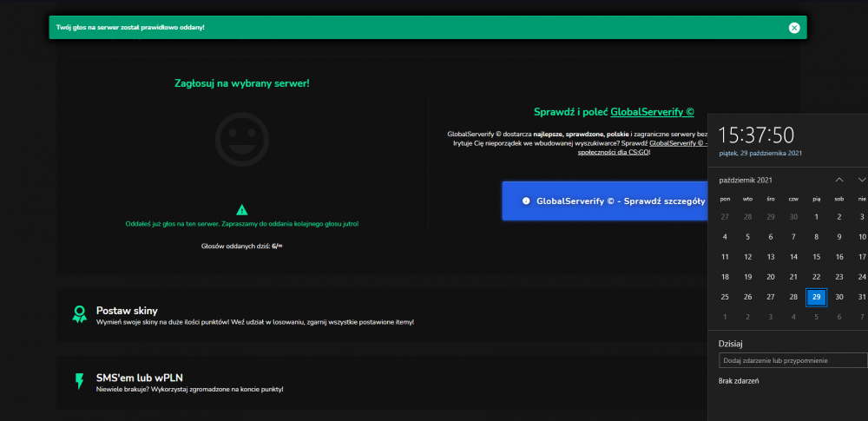Select October 9 in the calendar

click(839, 237)
